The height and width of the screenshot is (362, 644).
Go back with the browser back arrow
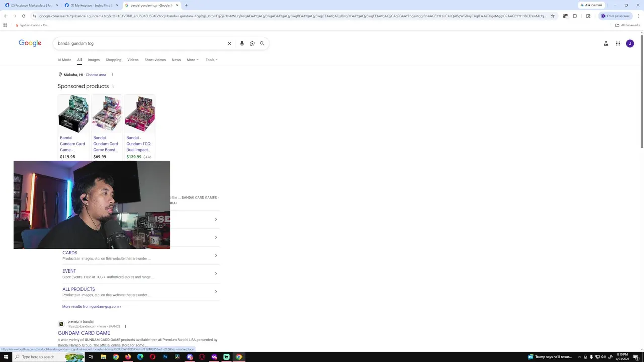[x=6, y=16]
